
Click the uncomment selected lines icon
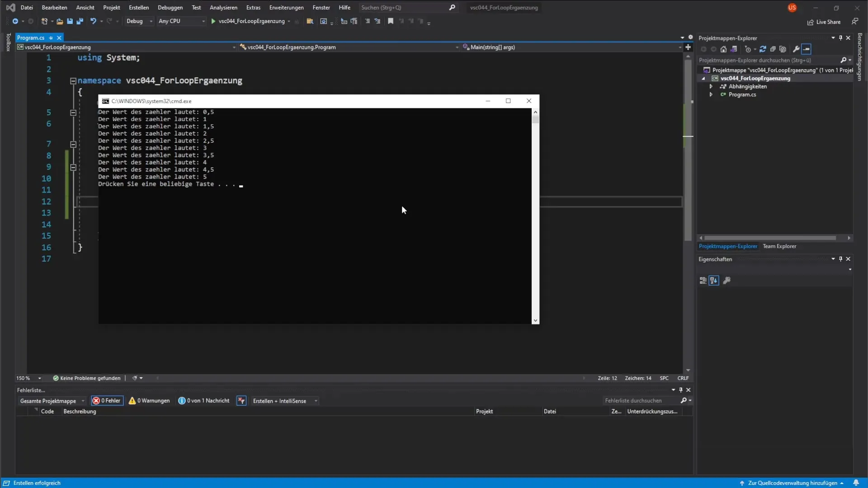(377, 21)
